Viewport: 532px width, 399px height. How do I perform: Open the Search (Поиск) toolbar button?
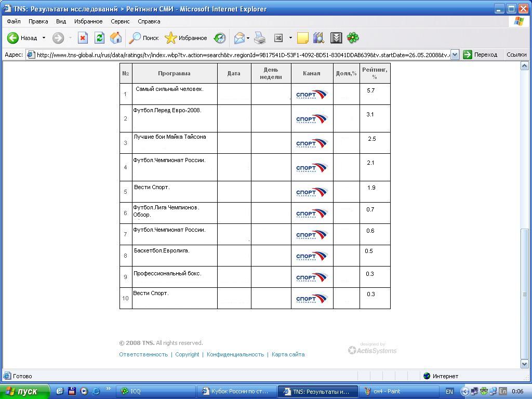pyautogui.click(x=144, y=38)
